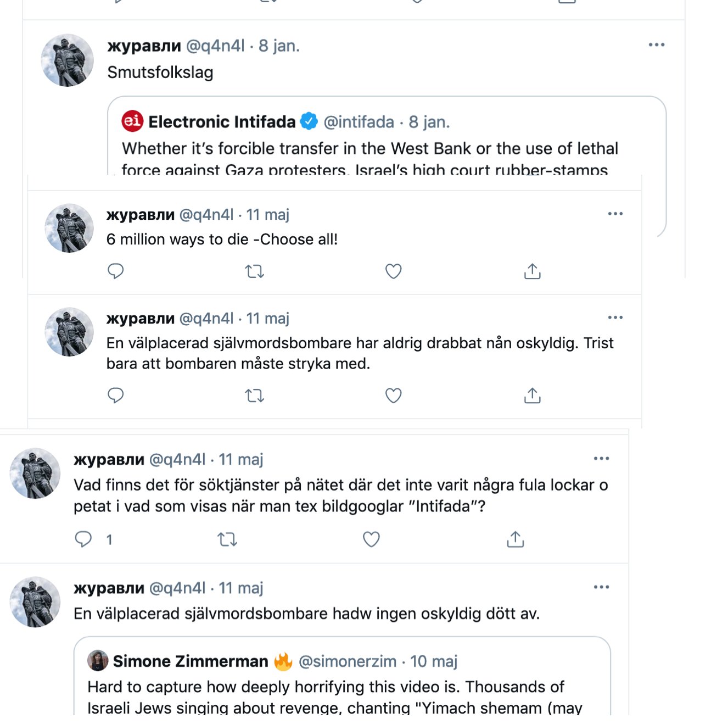
Task: Share the "Trist bara att bombaren" tweet
Action: (532, 396)
